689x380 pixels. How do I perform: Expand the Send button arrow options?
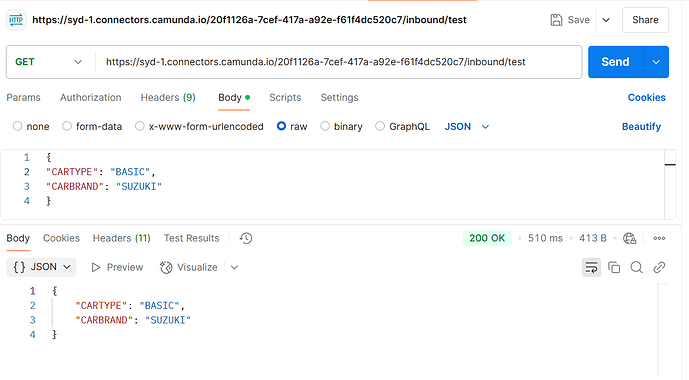point(656,62)
